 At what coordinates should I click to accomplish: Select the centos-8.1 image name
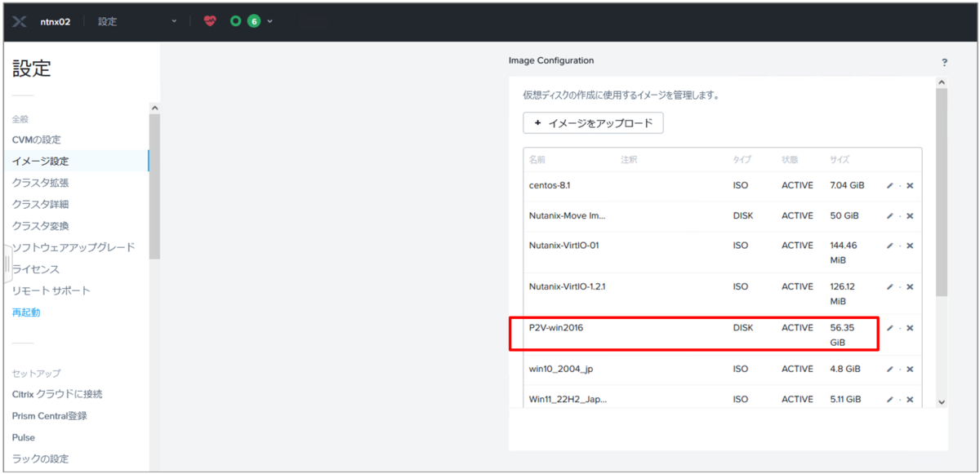point(551,186)
